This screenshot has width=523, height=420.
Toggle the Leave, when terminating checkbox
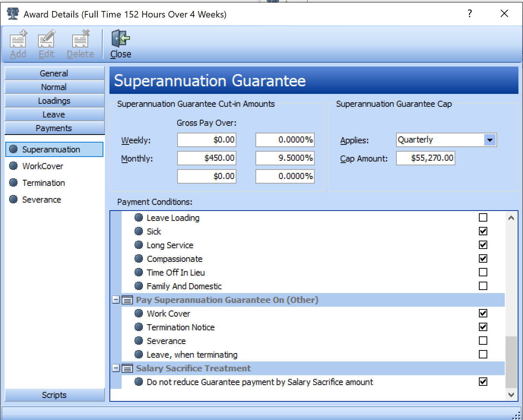[x=483, y=354]
